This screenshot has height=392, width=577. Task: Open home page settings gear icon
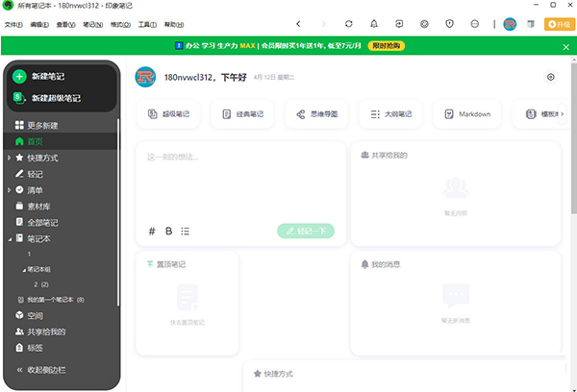pyautogui.click(x=550, y=77)
